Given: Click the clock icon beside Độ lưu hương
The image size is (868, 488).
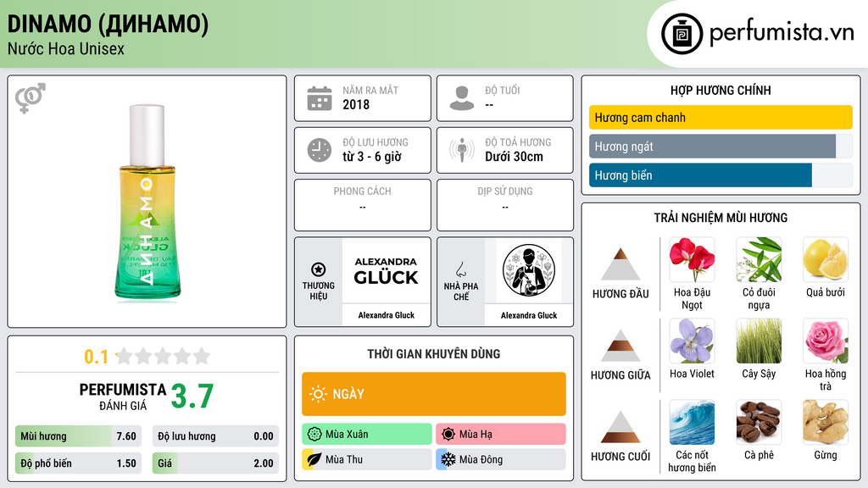Looking at the screenshot, I should [x=320, y=150].
